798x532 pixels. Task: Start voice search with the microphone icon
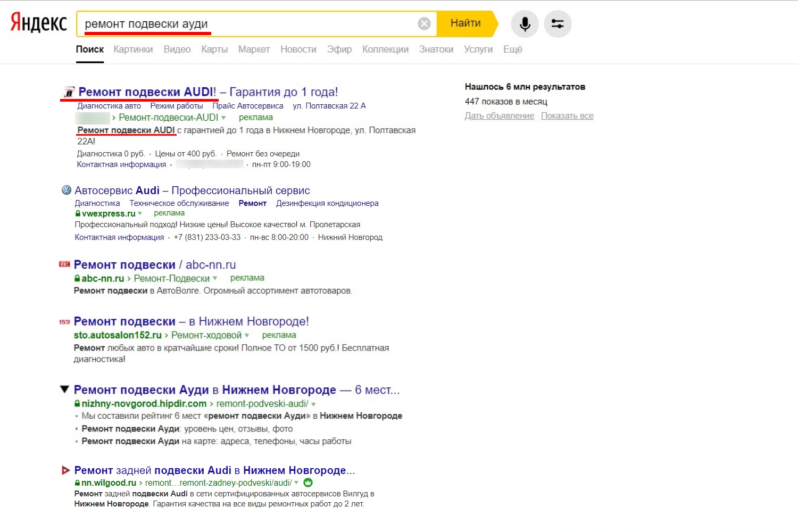tap(525, 24)
